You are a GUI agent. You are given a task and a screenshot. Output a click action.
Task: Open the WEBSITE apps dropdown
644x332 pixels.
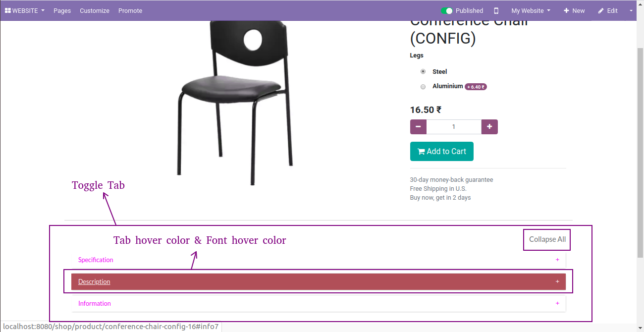(x=25, y=10)
